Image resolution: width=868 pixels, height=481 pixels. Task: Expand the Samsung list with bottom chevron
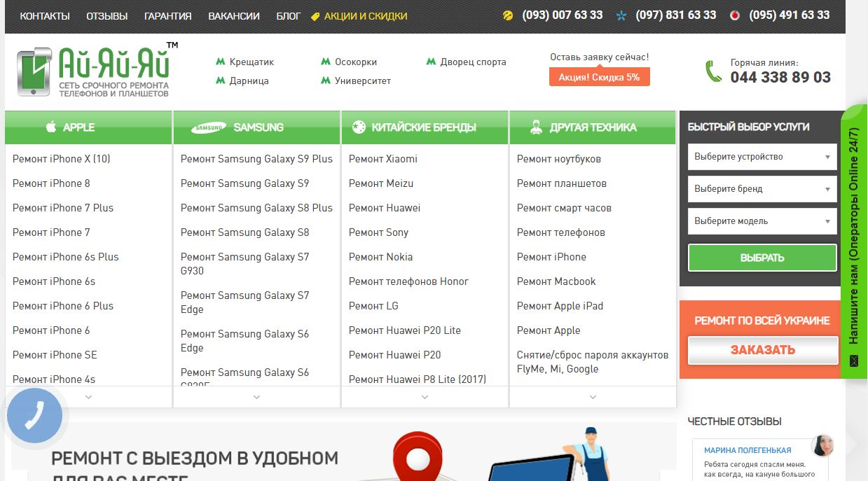pos(256,397)
